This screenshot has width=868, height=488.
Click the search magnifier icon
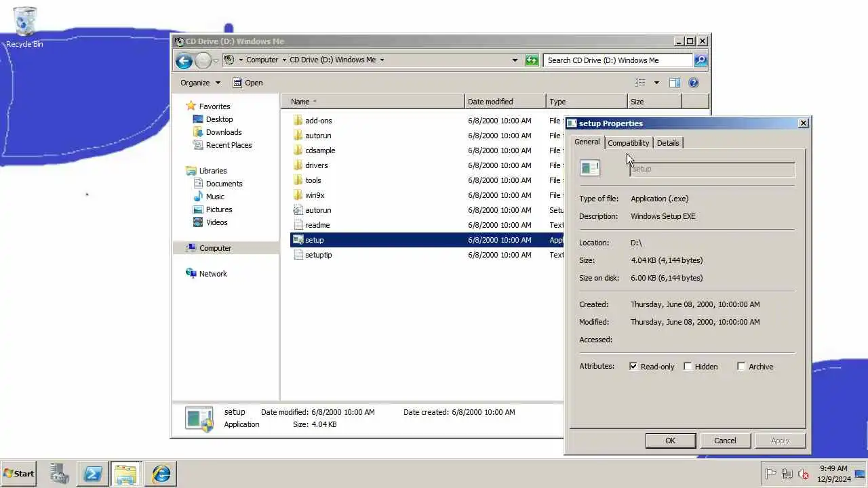pyautogui.click(x=701, y=60)
